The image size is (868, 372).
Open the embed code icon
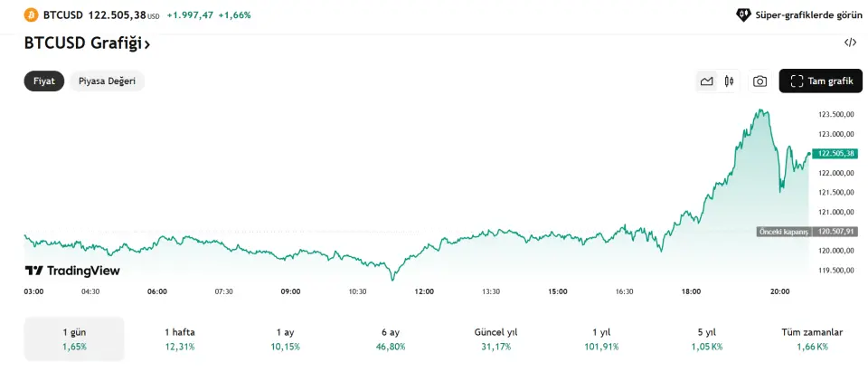click(x=850, y=43)
